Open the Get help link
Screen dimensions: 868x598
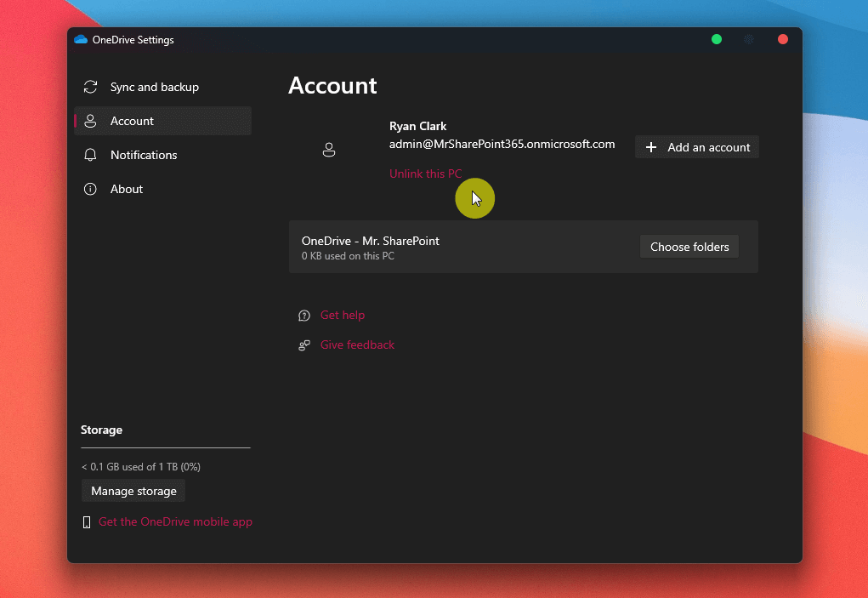(x=343, y=315)
